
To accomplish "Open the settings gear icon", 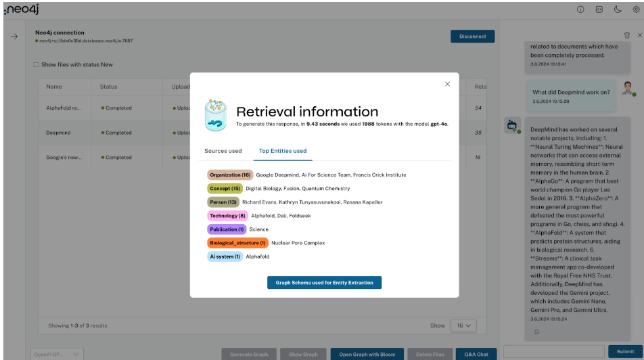I will 636,9.
